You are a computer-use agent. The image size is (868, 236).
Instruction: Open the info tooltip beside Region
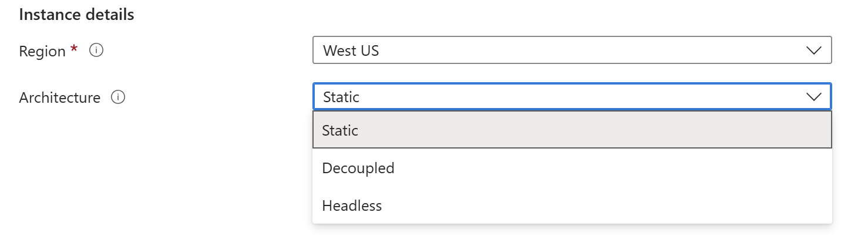click(96, 50)
